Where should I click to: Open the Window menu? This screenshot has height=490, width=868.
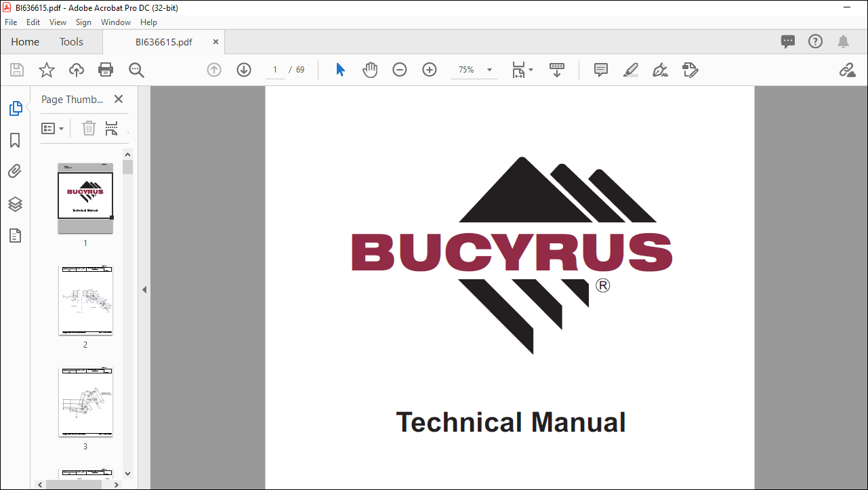pyautogui.click(x=116, y=22)
